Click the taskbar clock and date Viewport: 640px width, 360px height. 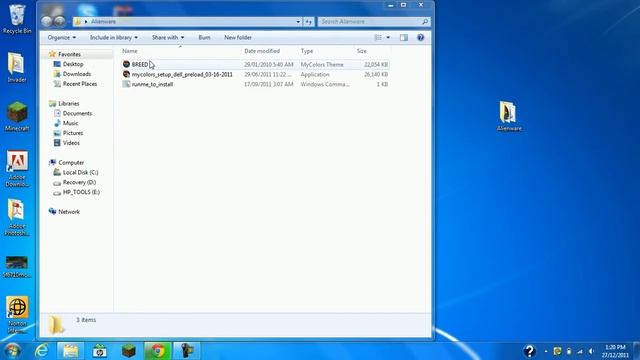(x=615, y=351)
